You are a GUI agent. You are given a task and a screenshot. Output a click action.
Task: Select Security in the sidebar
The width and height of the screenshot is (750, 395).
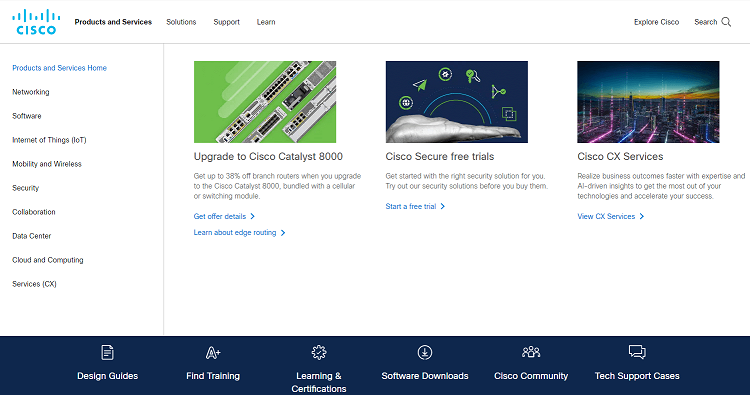pyautogui.click(x=25, y=188)
